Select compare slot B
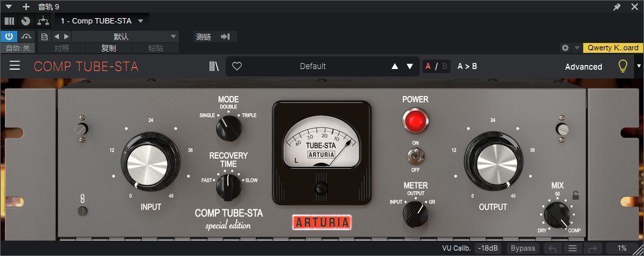Screen dimensions: 644x256 pyautogui.click(x=445, y=66)
